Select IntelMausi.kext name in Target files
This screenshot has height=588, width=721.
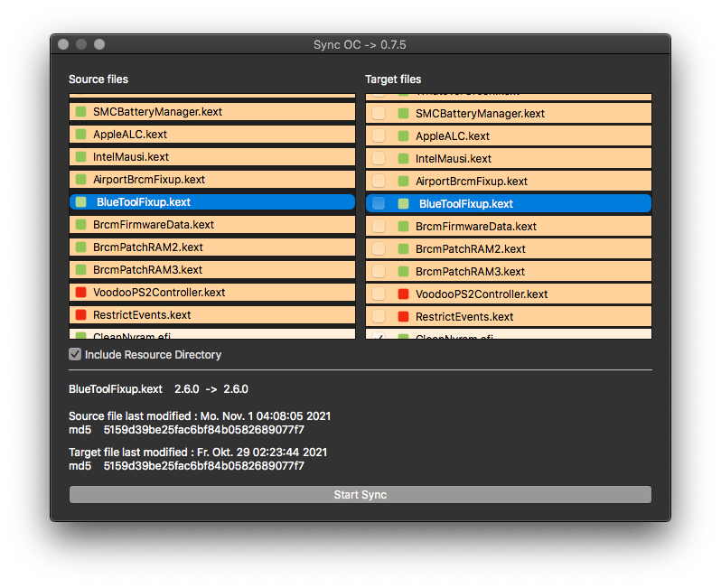pyautogui.click(x=454, y=159)
